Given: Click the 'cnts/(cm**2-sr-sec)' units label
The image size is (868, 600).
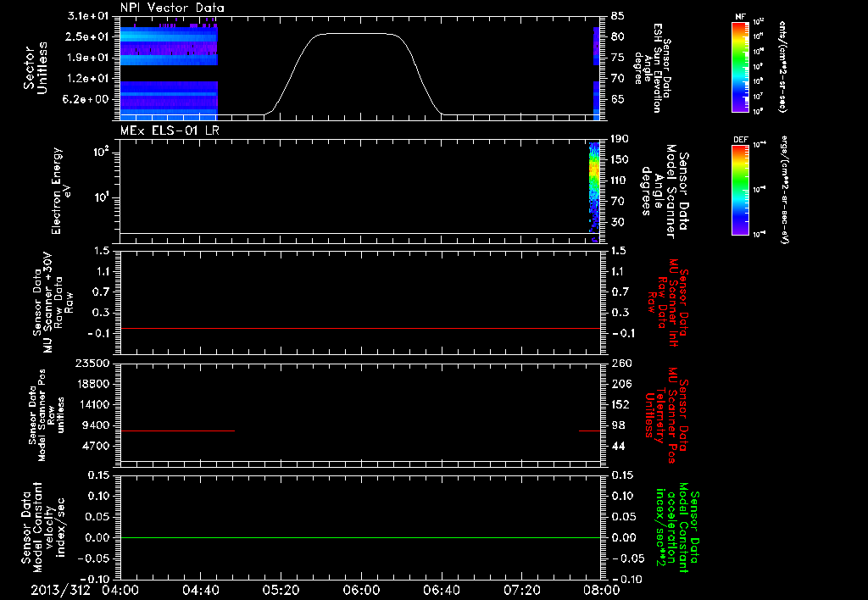Looking at the screenshot, I should [782, 66].
